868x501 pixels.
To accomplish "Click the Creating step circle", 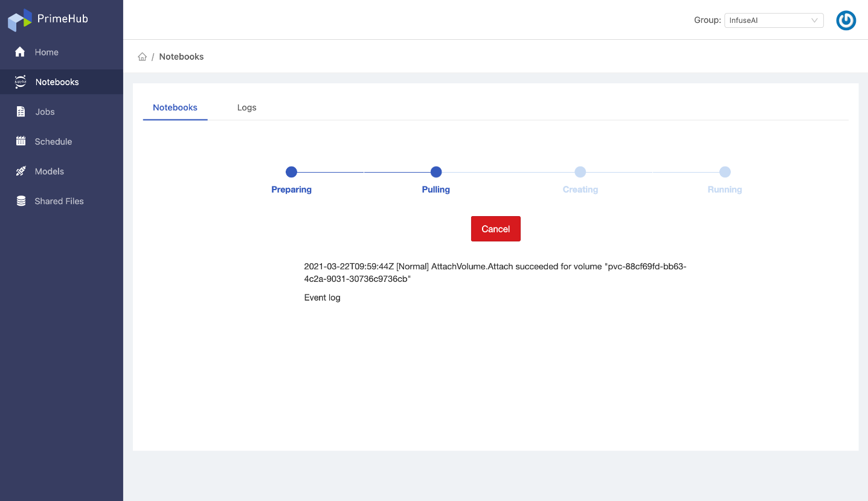I will pyautogui.click(x=580, y=172).
